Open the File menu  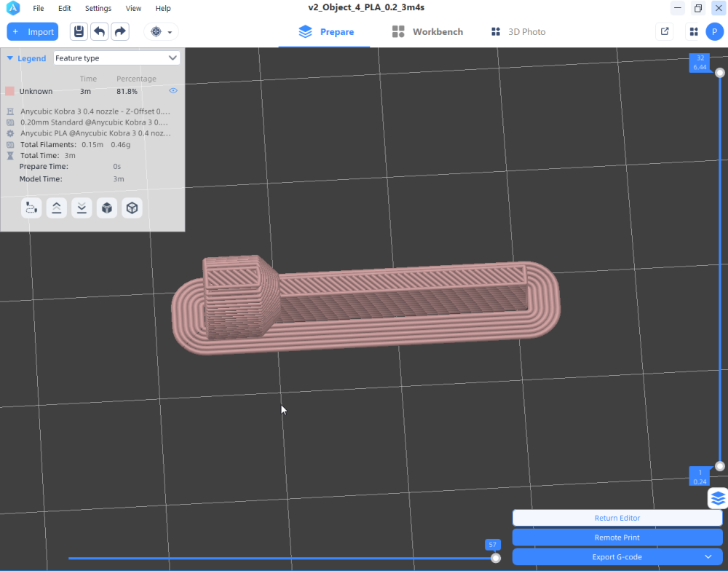pos(38,8)
